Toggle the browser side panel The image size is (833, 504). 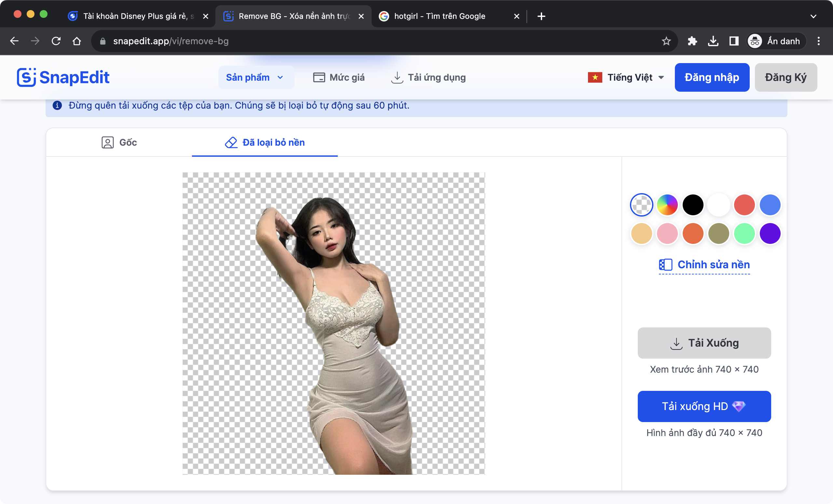click(734, 41)
